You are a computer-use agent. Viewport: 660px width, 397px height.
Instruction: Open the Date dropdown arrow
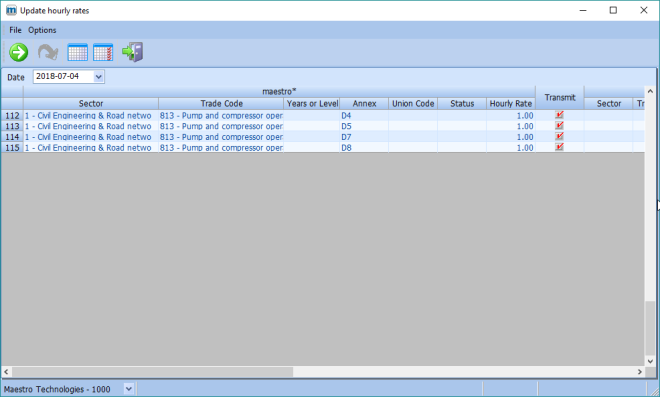98,77
